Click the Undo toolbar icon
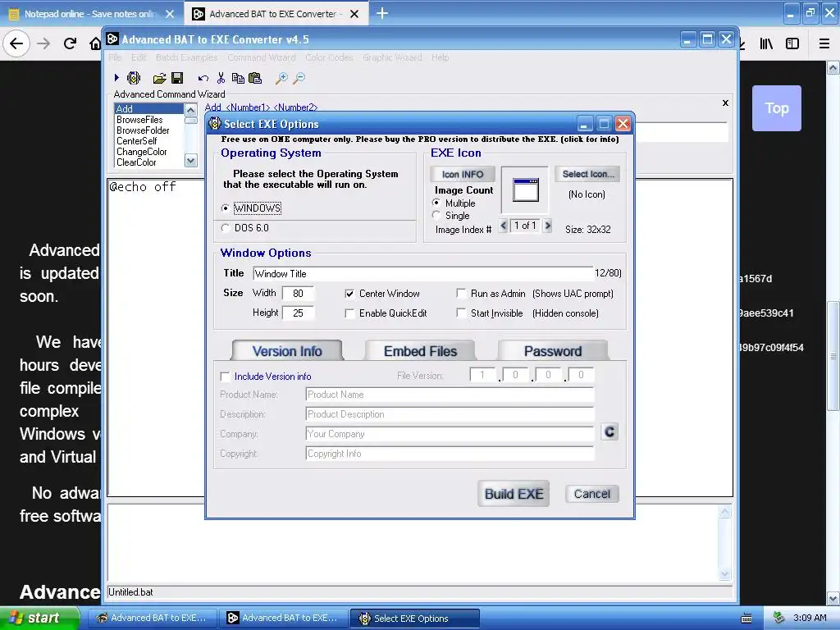The width and height of the screenshot is (840, 630). [203, 79]
